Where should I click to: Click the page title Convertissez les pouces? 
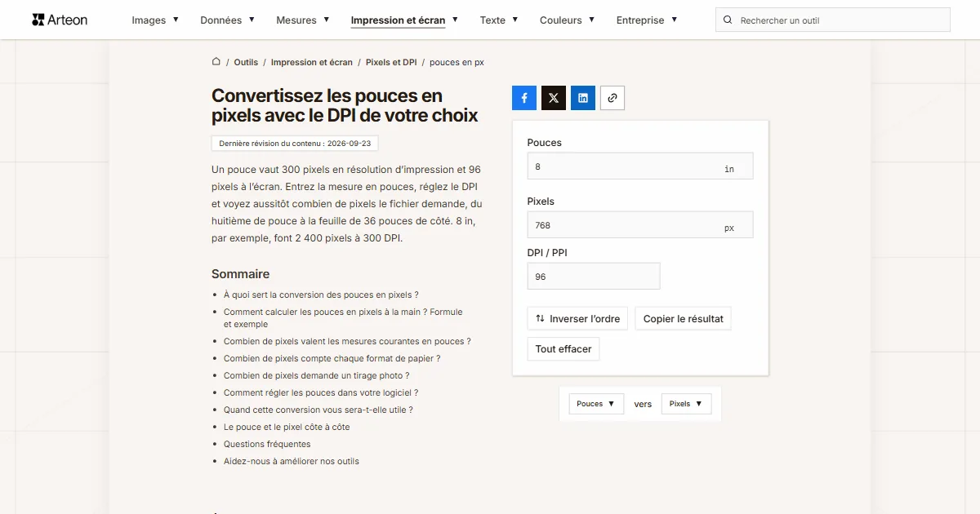pyautogui.click(x=345, y=106)
